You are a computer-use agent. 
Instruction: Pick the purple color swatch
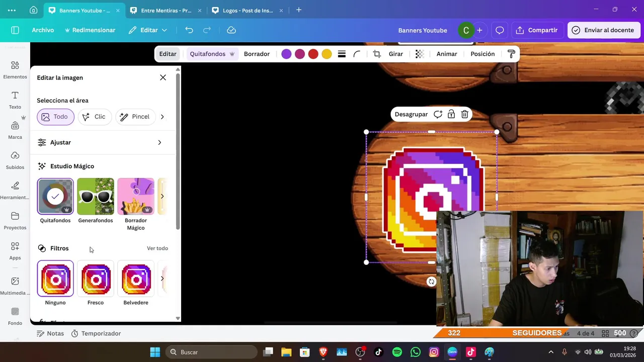tap(286, 54)
